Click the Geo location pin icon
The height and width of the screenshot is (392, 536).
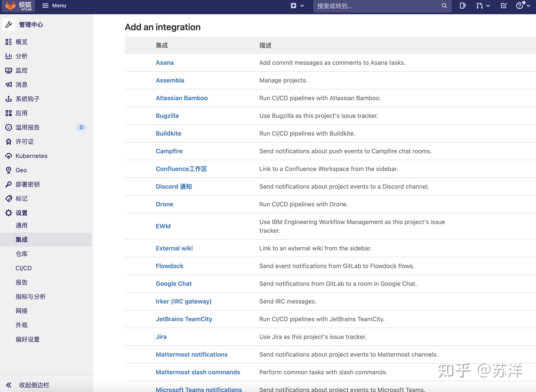(x=9, y=170)
